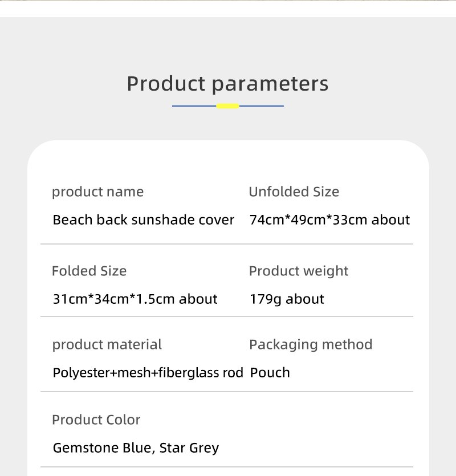The width and height of the screenshot is (456, 476).
Task: Select the product name label
Action: click(98, 192)
